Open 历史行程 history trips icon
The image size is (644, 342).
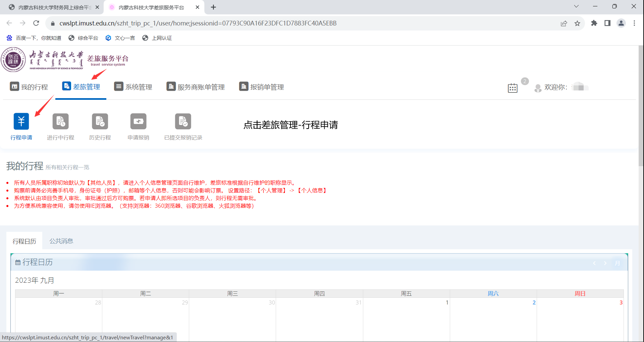100,121
